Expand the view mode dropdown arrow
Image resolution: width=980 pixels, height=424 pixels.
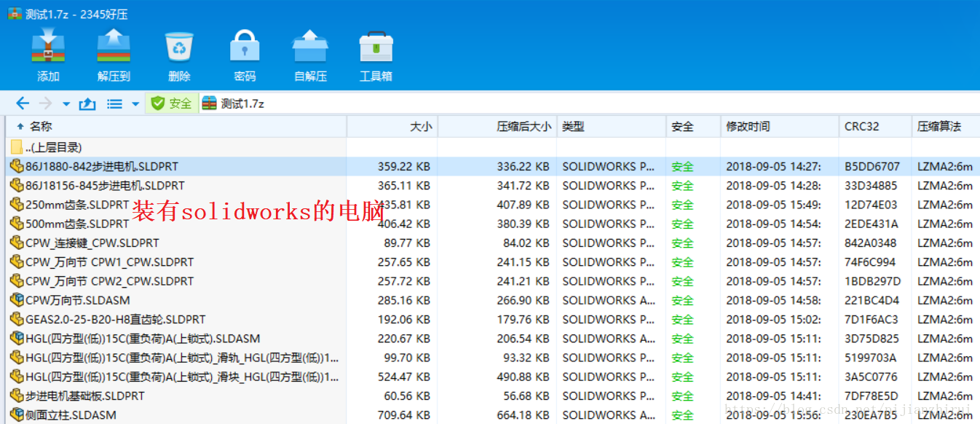click(x=135, y=104)
